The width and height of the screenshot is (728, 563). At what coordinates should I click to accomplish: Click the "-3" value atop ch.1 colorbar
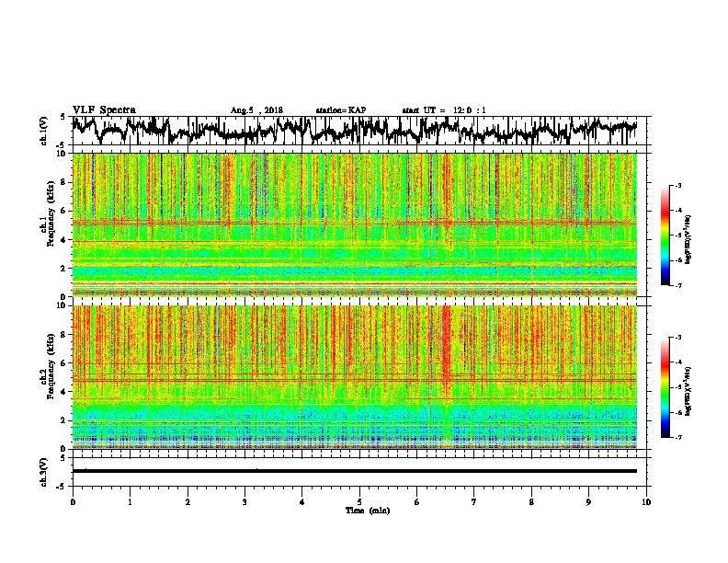(x=678, y=186)
